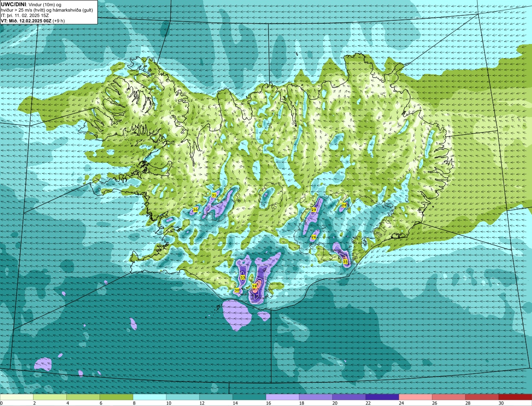Click the legend scale tick label 2

point(34,403)
